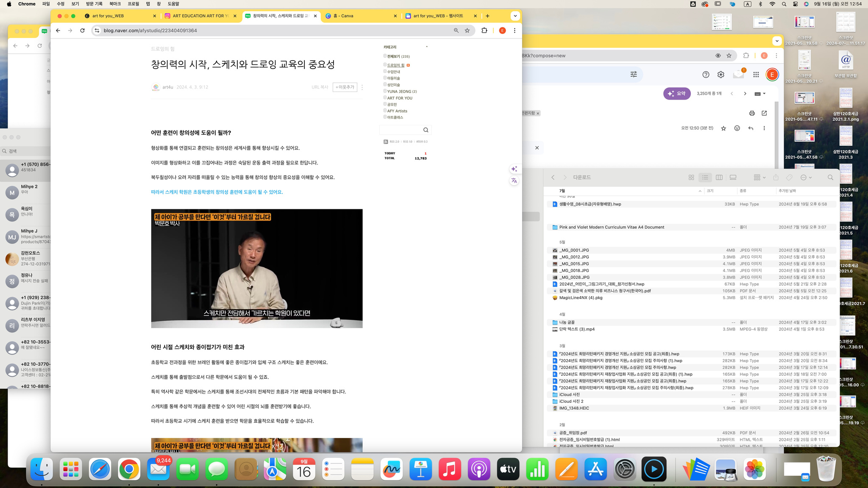Print the email using the printer icon
The width and height of the screenshot is (868, 488).
point(752,113)
